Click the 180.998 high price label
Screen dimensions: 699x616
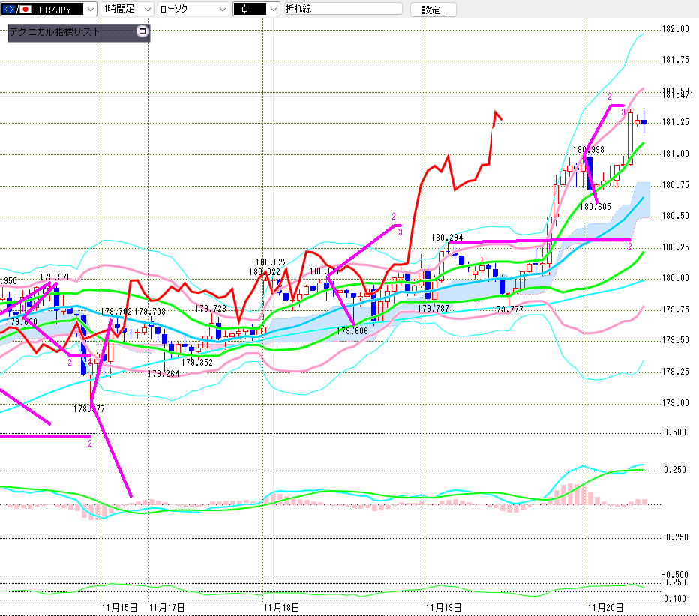[x=588, y=150]
